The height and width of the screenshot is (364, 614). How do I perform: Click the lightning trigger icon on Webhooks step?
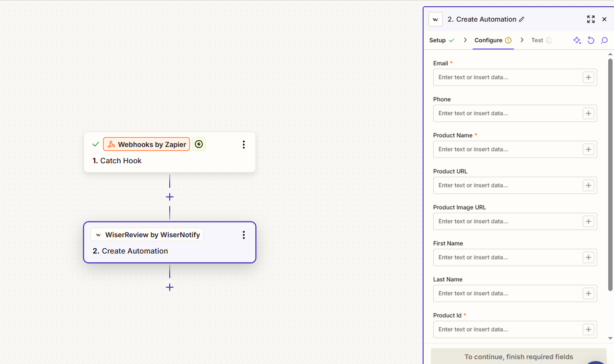click(x=199, y=144)
